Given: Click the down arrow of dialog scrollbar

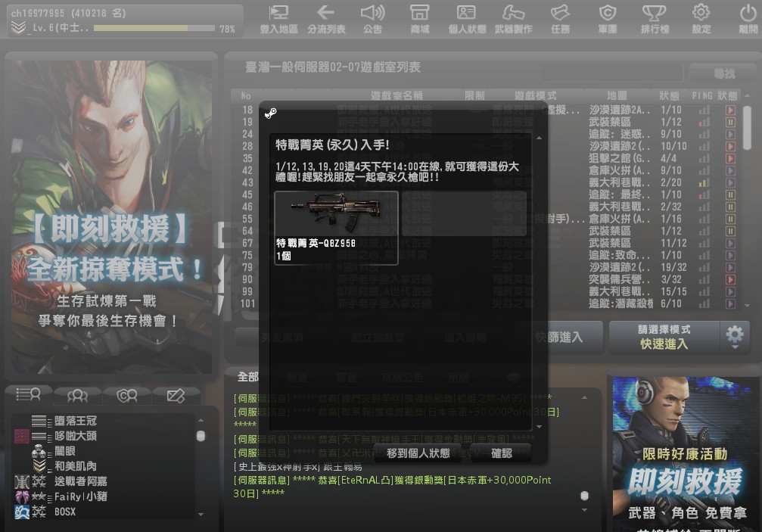Looking at the screenshot, I should click(x=539, y=427).
